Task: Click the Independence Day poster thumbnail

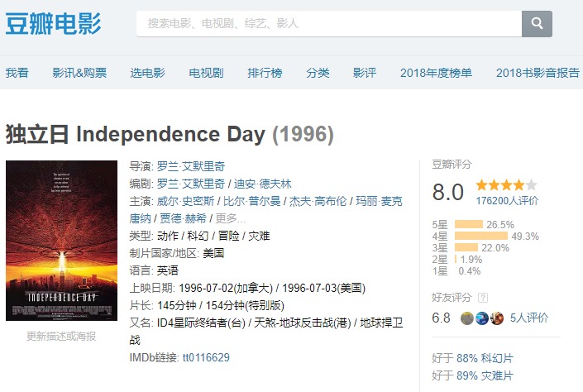Action: click(x=61, y=240)
